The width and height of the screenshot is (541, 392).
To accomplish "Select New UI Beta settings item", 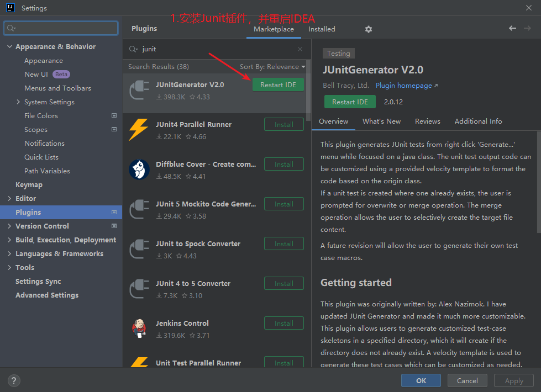I will pyautogui.click(x=47, y=74).
